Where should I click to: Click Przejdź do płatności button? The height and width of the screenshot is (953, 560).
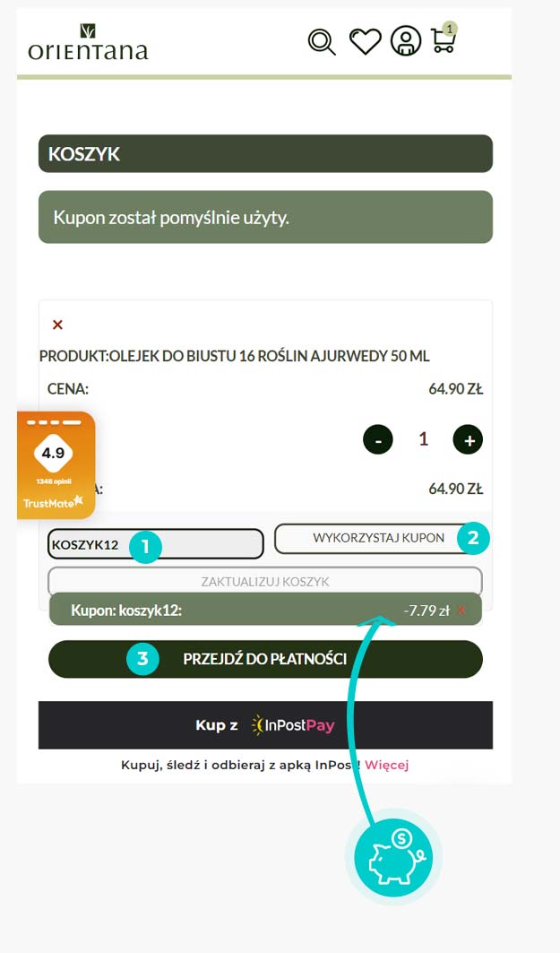click(265, 659)
